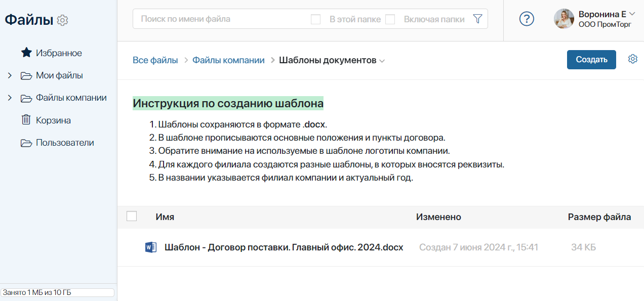Click the Word icon of the docx file

point(151,247)
